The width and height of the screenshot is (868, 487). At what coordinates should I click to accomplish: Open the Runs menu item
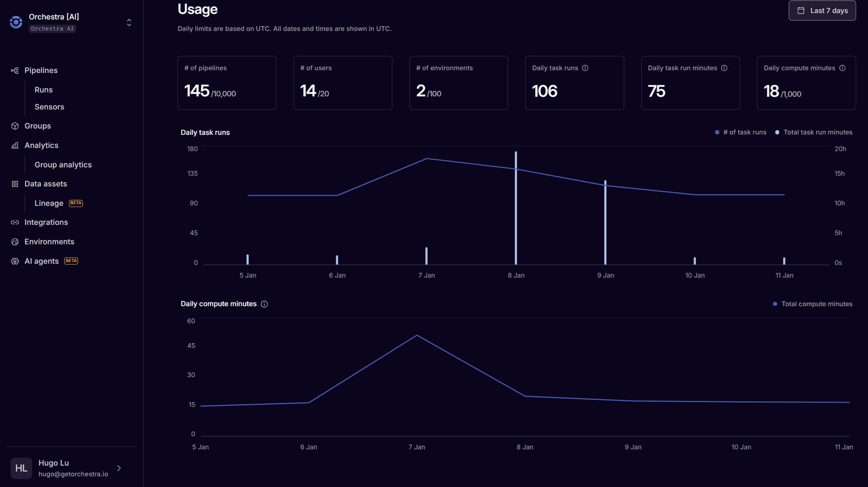[44, 90]
